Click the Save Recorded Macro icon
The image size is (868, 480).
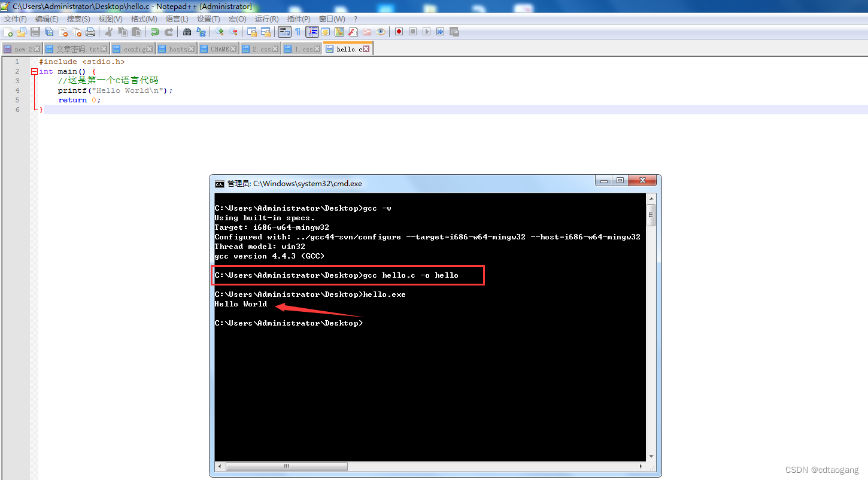pyautogui.click(x=454, y=32)
